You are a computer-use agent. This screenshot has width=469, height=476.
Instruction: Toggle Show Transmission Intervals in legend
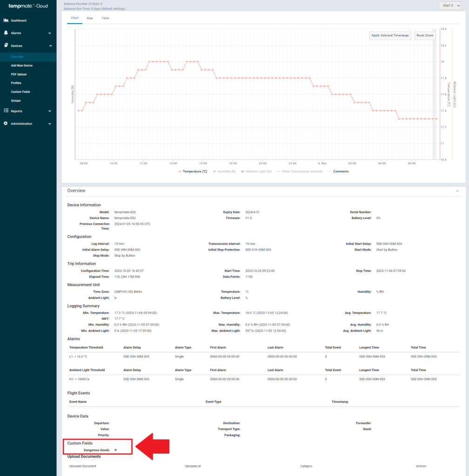click(300, 172)
